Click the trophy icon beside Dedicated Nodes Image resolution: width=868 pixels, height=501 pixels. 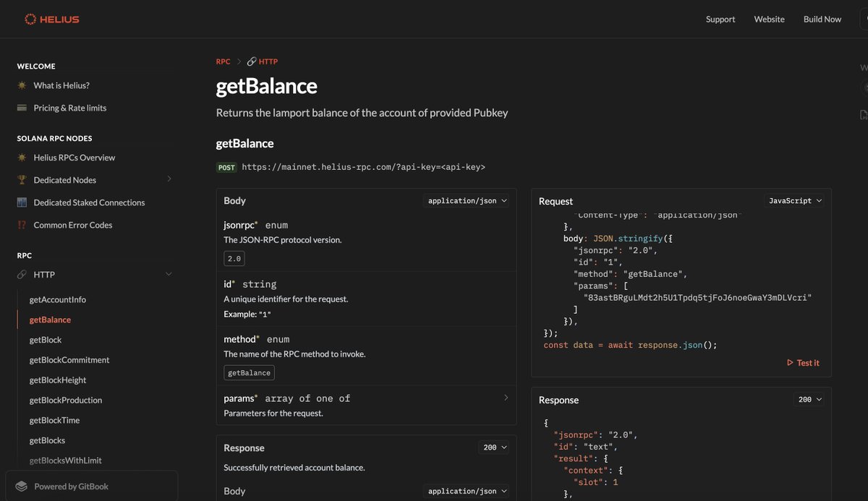click(22, 180)
